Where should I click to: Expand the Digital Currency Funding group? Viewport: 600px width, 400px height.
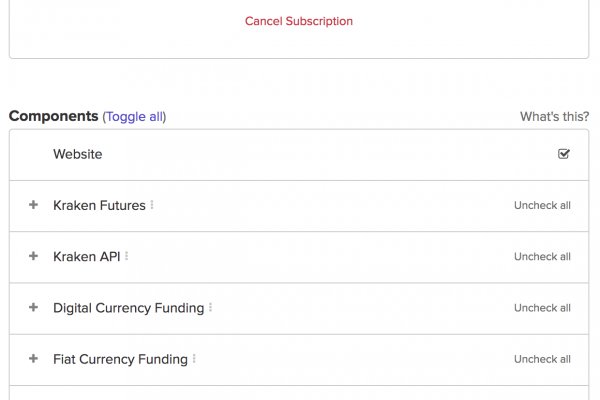pos(33,308)
